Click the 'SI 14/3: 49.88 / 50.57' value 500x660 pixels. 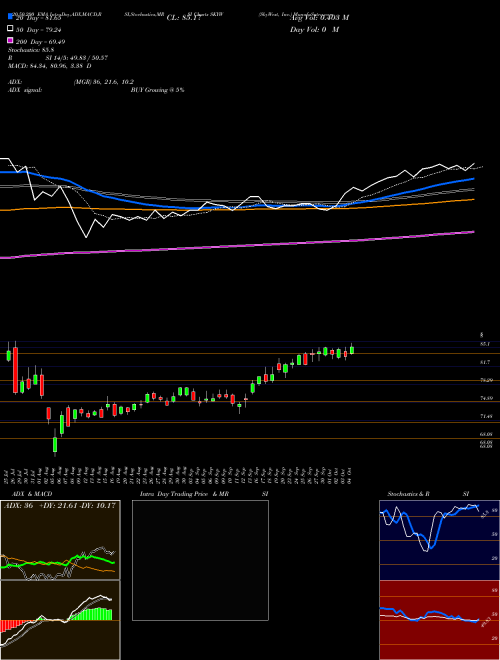coord(77,58)
